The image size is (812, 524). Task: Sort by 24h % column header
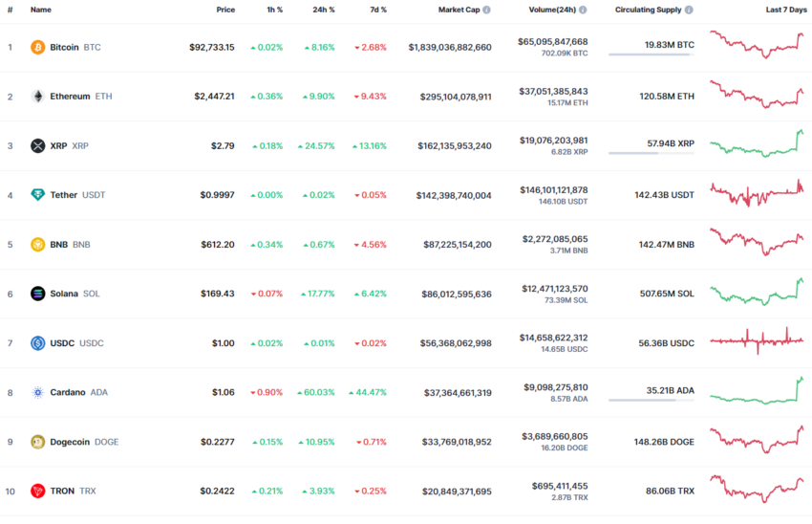pyautogui.click(x=325, y=10)
